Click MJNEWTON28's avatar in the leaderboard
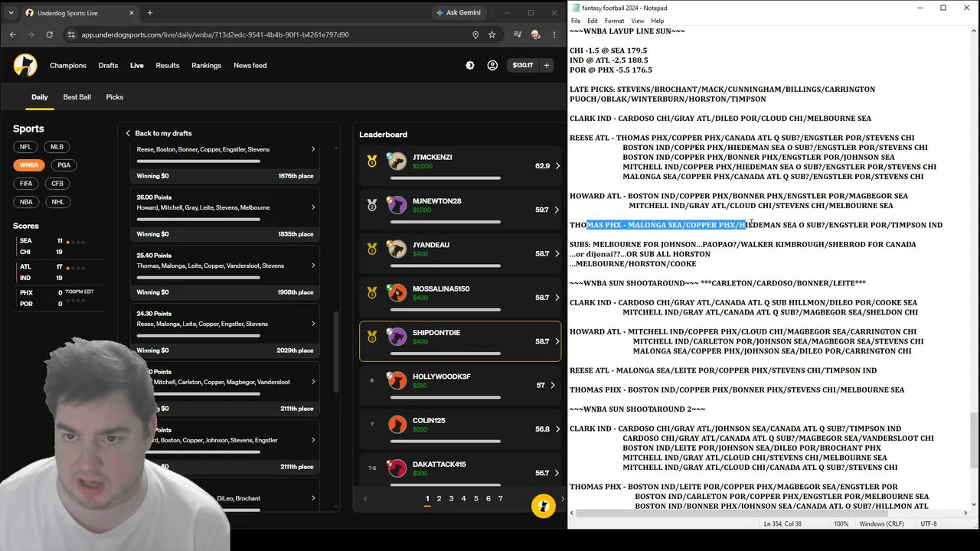This screenshot has width=980, height=551. (397, 205)
